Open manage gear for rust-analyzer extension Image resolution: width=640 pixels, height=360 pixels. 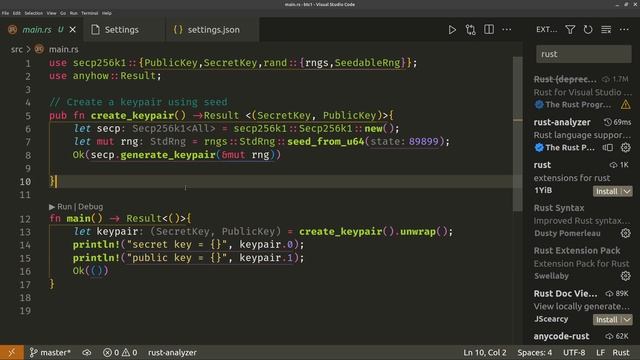(x=625, y=148)
